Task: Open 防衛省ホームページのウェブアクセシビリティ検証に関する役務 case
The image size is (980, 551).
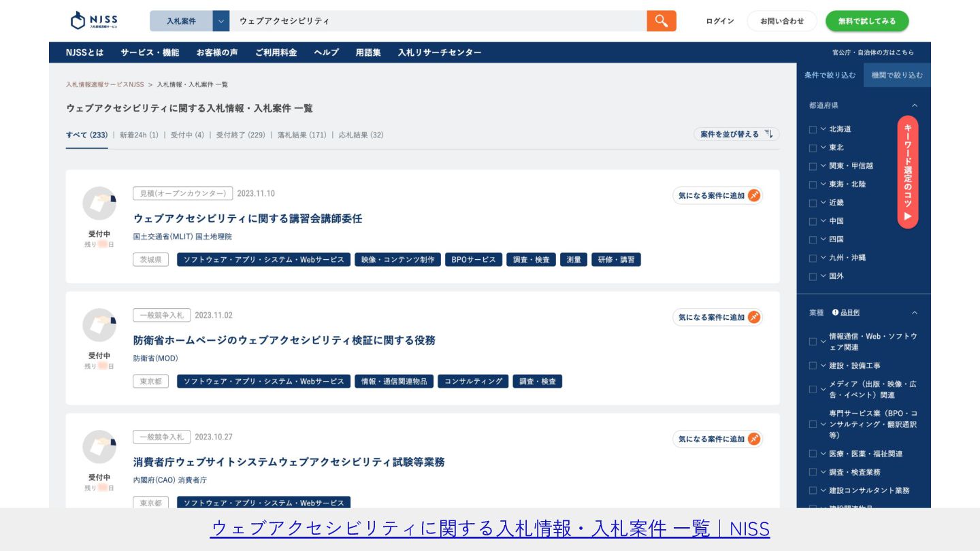Action: (x=284, y=340)
